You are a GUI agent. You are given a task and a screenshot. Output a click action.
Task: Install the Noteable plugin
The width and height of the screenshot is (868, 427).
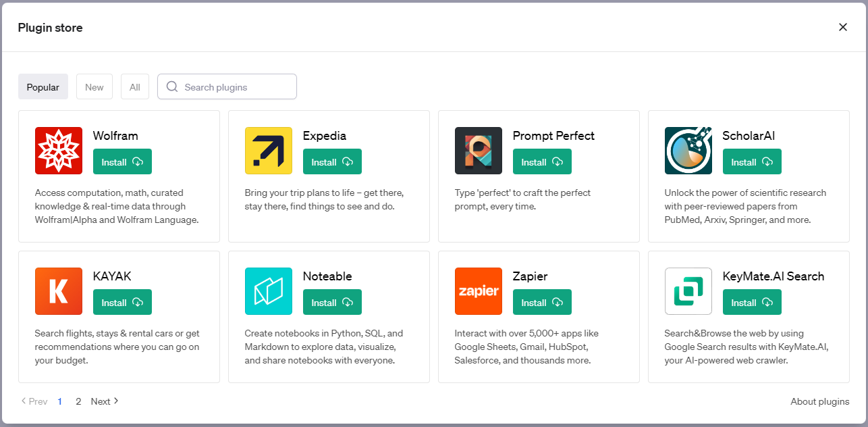pyautogui.click(x=332, y=302)
